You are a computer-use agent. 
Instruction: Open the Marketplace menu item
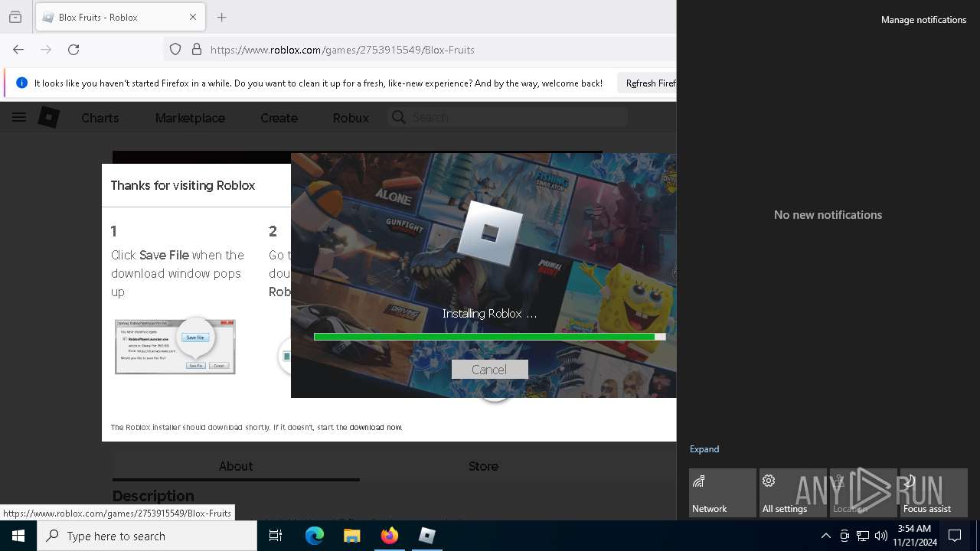(x=190, y=118)
